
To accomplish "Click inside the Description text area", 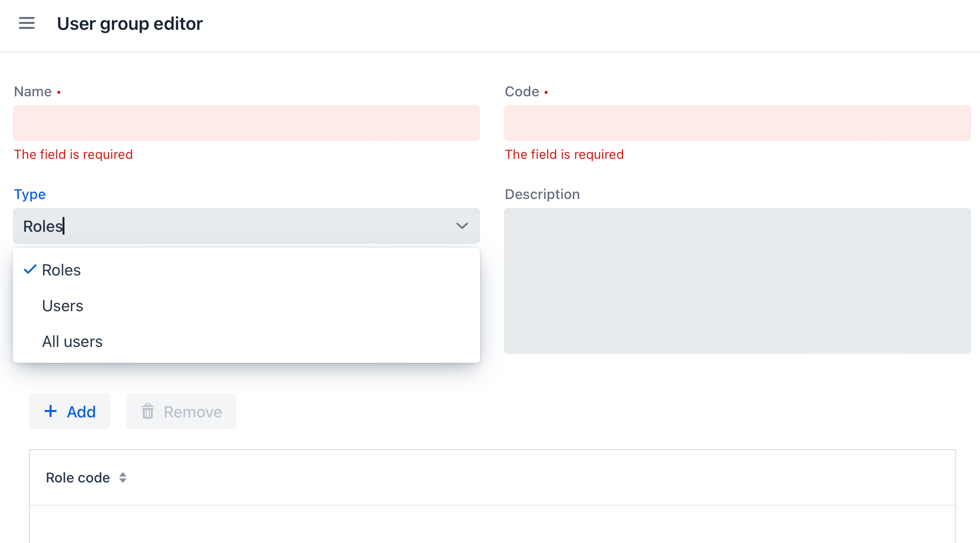I will pos(737,280).
